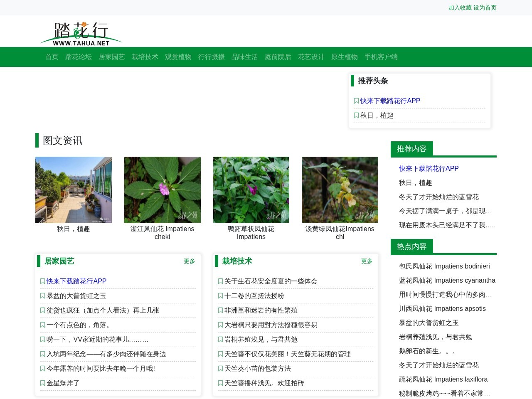Open the 手机客户端 menu entry

coord(381,57)
